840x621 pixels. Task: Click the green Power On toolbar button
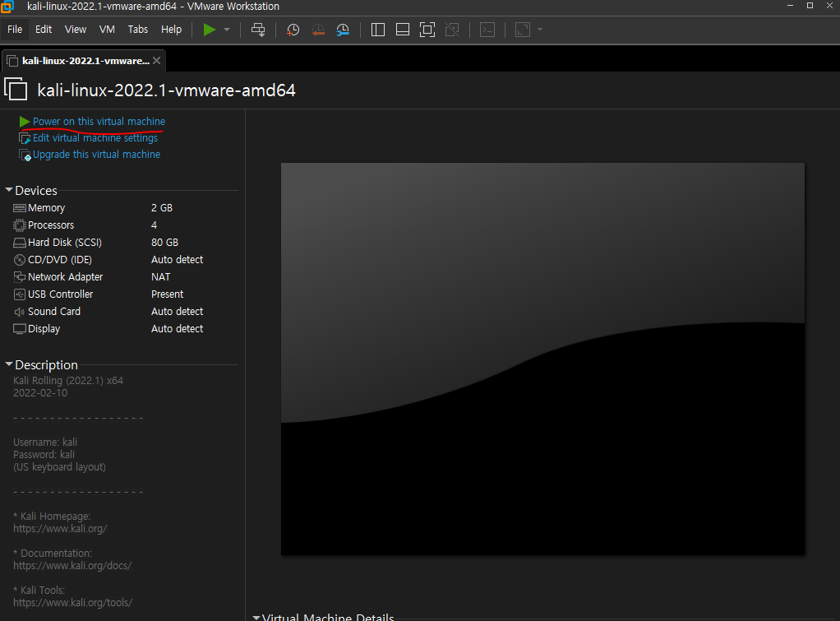(210, 30)
